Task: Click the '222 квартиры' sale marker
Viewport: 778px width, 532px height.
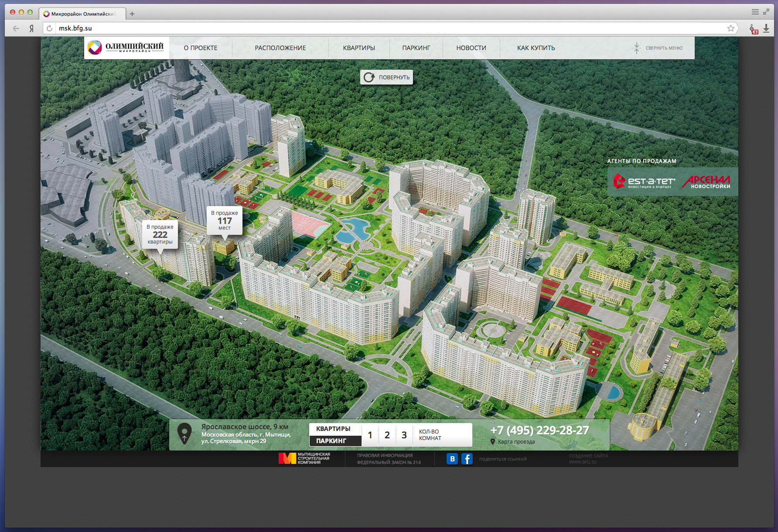Action: click(x=160, y=235)
